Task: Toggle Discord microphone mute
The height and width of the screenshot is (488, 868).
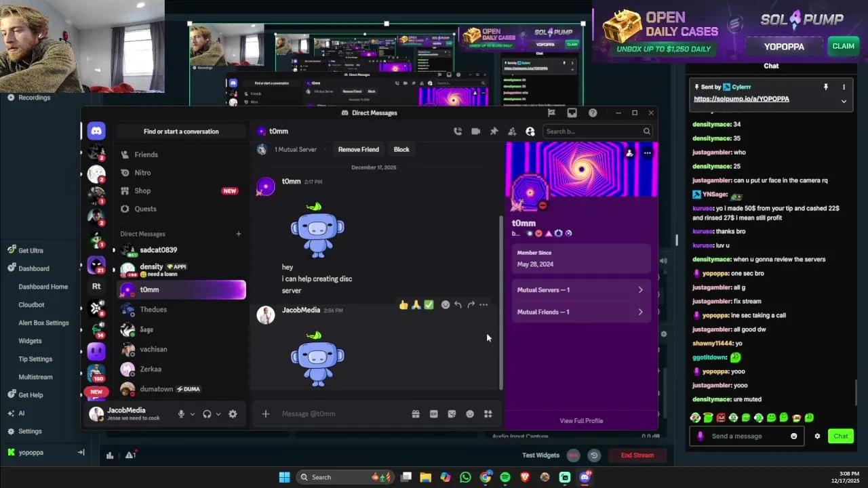Action: 181,414
